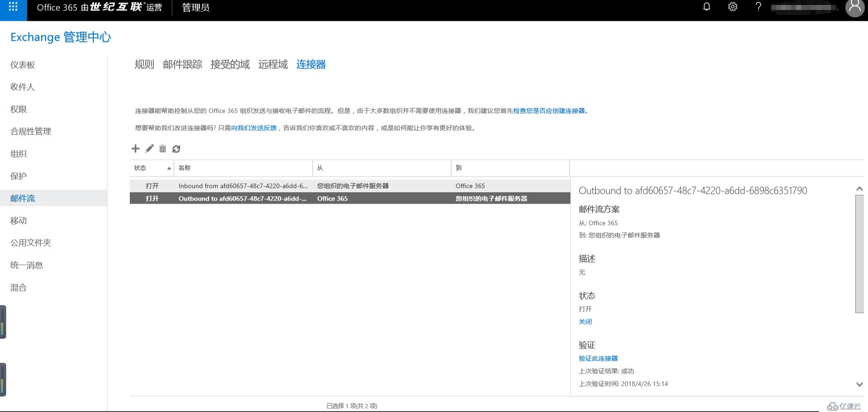
Task: Open 保护 in the sidebar
Action: (19, 176)
